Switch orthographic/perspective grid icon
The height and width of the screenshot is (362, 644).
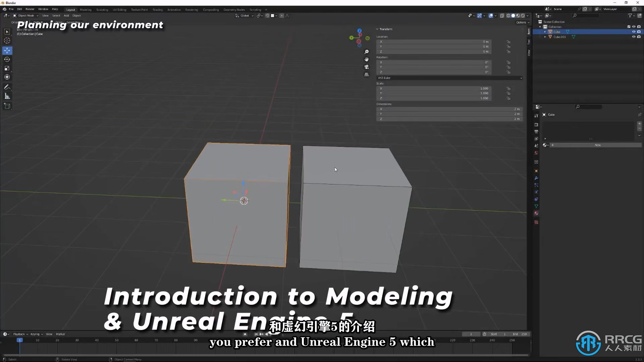point(367,74)
